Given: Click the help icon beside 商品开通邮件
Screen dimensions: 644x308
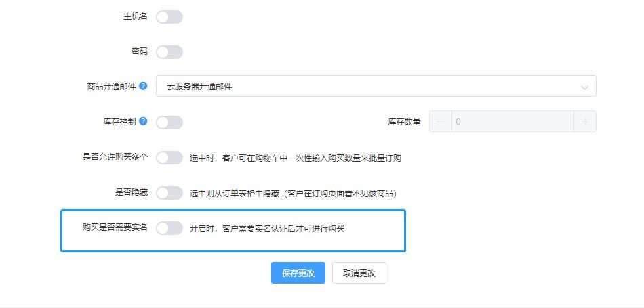Looking at the screenshot, I should (143, 86).
